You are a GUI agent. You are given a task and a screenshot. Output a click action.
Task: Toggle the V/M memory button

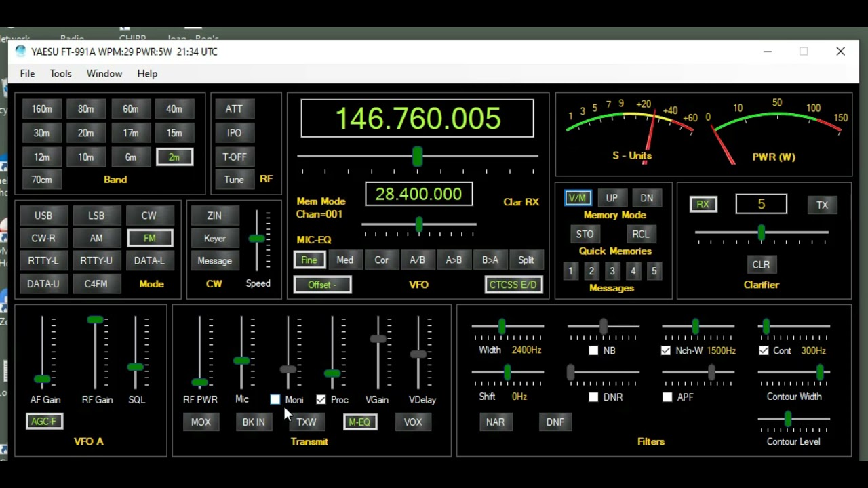(577, 198)
